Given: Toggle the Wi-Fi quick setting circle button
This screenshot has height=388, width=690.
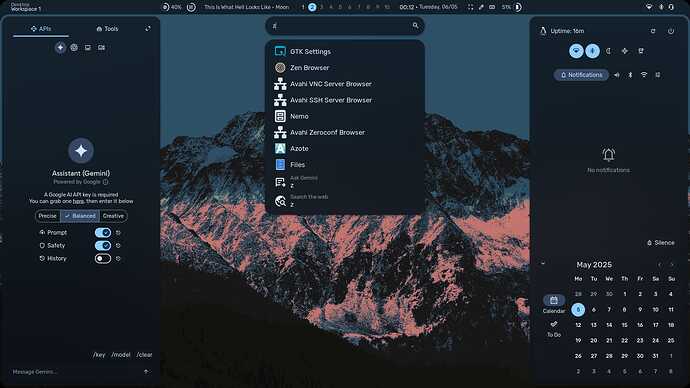Looking at the screenshot, I should pos(576,51).
